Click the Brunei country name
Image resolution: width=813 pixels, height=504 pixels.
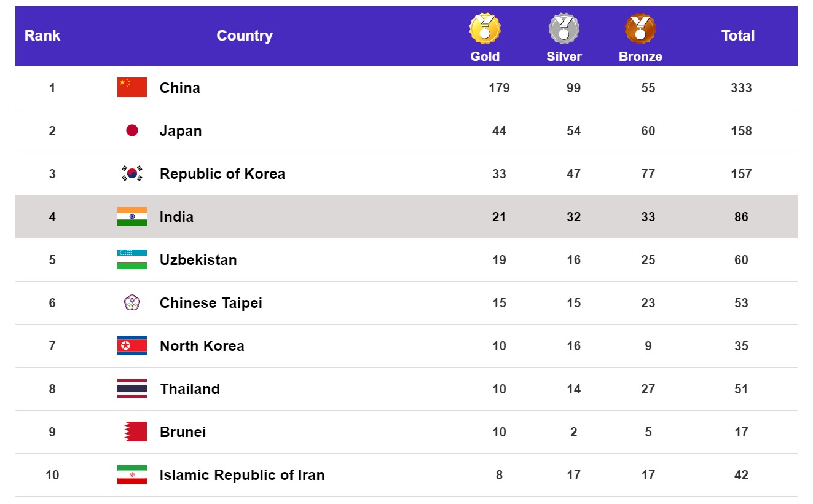(183, 432)
